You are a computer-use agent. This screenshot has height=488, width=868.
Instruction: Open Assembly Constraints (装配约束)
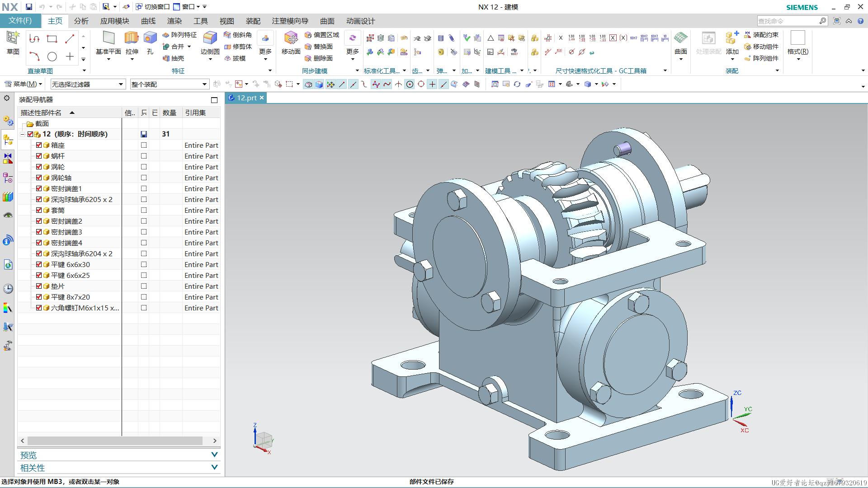[761, 35]
